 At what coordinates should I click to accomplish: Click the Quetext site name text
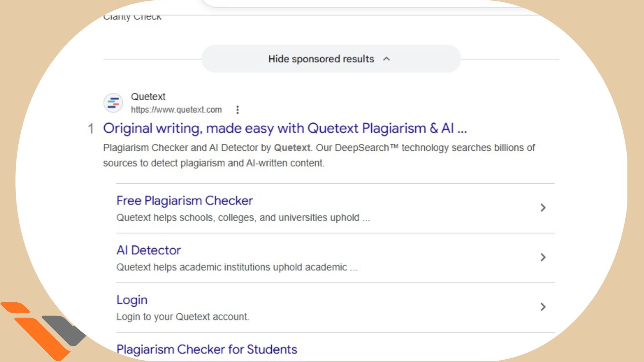tap(148, 97)
